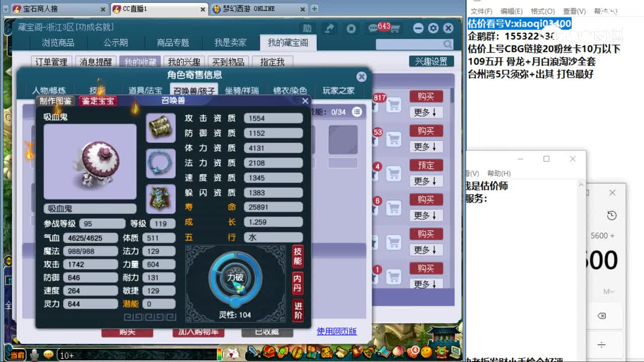This screenshot has height=362, width=644.
Task: Add the 53-badge item to the cart
Action: point(393,139)
